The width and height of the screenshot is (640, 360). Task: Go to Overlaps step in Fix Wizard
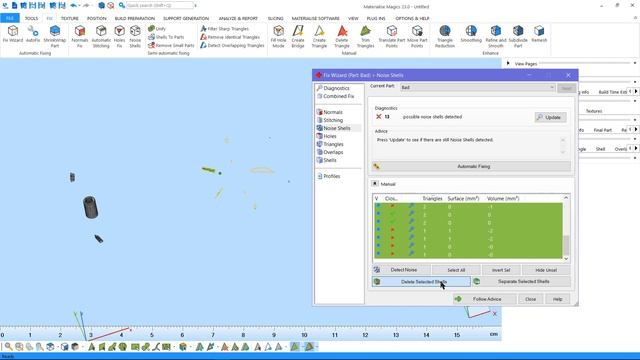click(330, 152)
